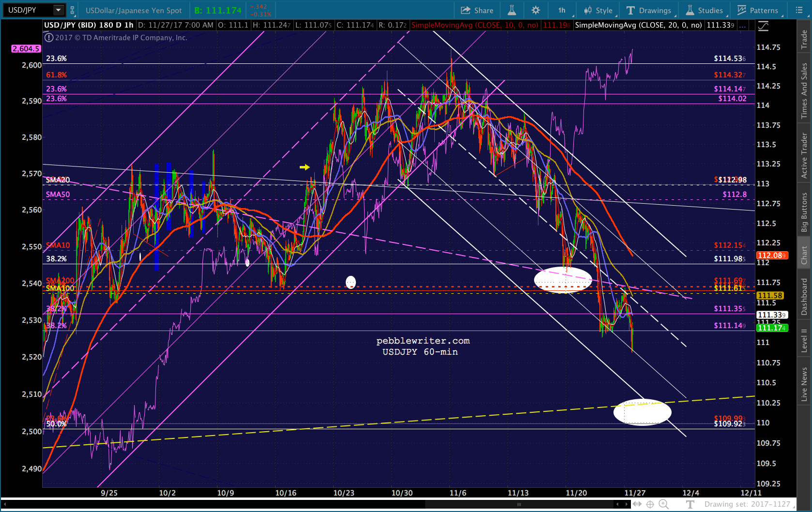Click the 112.089 red price bubble
The width and height of the screenshot is (812, 512).
pyautogui.click(x=772, y=255)
